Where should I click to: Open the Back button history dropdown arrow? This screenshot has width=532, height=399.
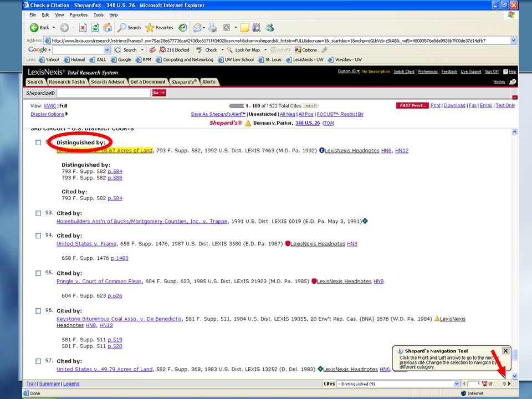[x=54, y=28]
